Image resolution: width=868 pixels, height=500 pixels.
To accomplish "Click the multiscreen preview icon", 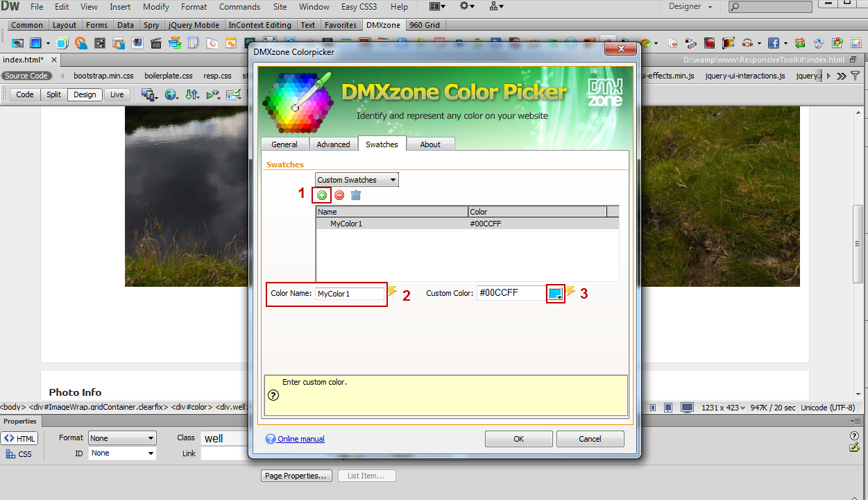I will (148, 94).
